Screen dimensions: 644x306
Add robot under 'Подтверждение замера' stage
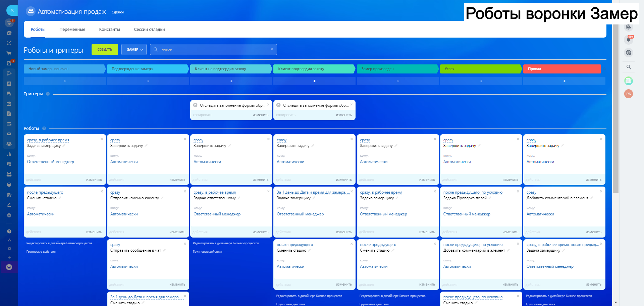pos(148,81)
